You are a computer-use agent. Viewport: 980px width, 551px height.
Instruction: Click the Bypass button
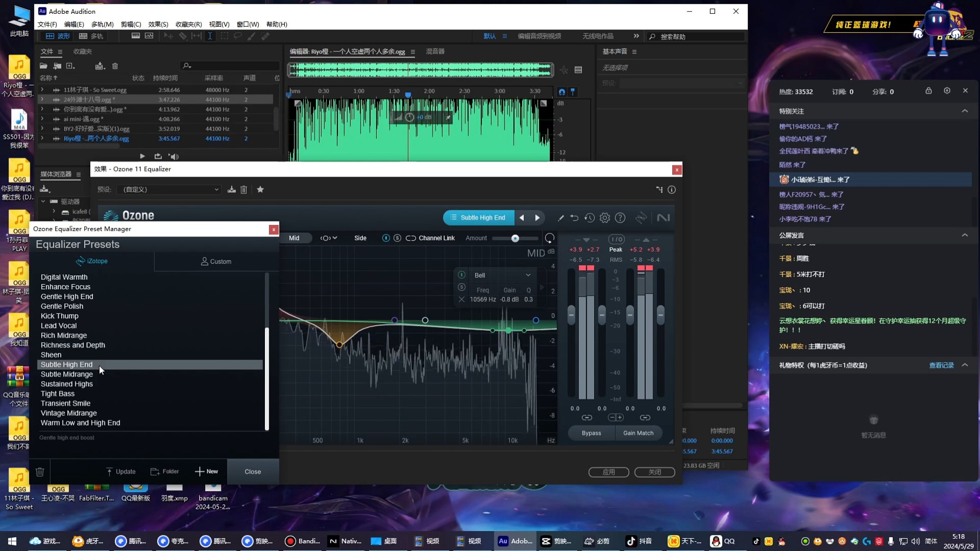pyautogui.click(x=591, y=433)
